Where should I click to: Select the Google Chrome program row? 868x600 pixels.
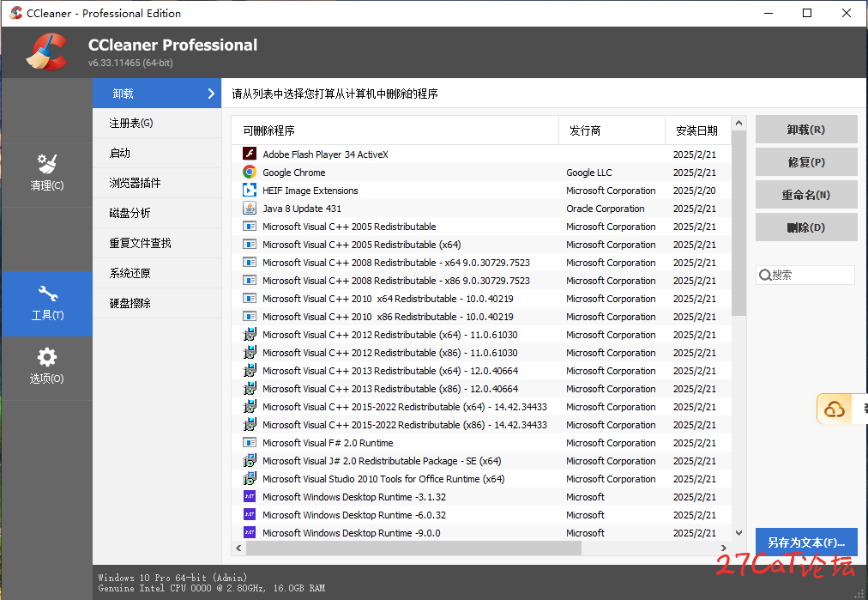coord(481,173)
